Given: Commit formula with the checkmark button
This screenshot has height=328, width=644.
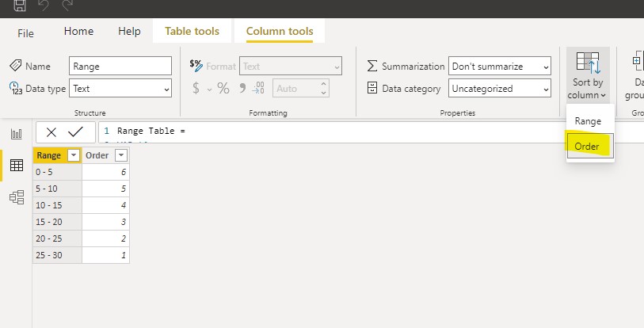Looking at the screenshot, I should coord(75,132).
